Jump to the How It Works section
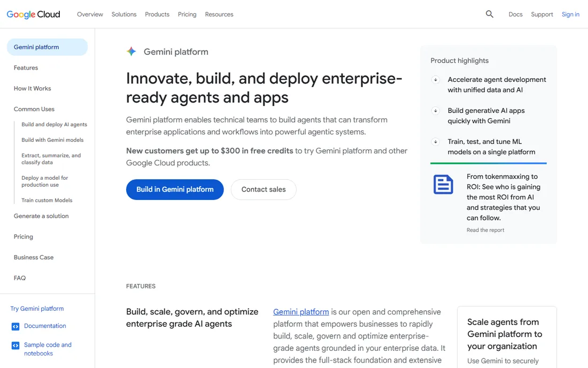This screenshot has width=588, height=368. pos(32,88)
